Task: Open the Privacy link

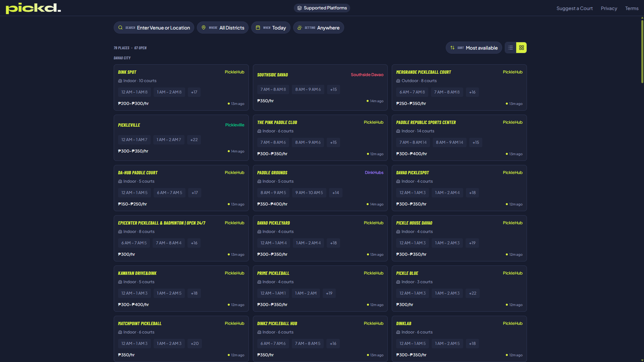Action: (x=609, y=8)
